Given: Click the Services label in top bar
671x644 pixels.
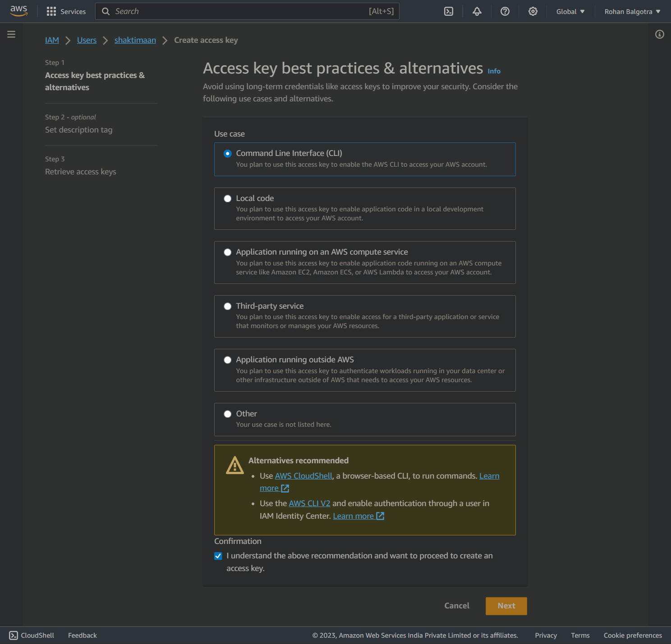Looking at the screenshot, I should click(73, 12).
